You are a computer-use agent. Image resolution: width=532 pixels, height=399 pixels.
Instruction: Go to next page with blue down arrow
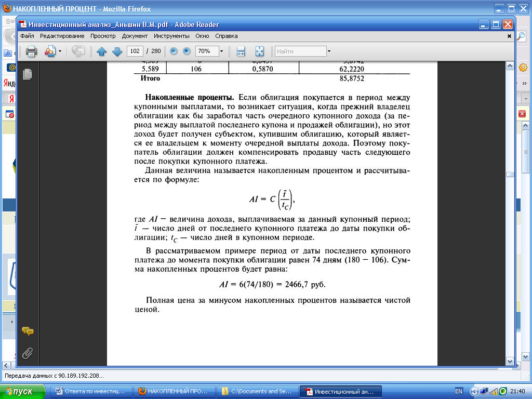[117, 51]
